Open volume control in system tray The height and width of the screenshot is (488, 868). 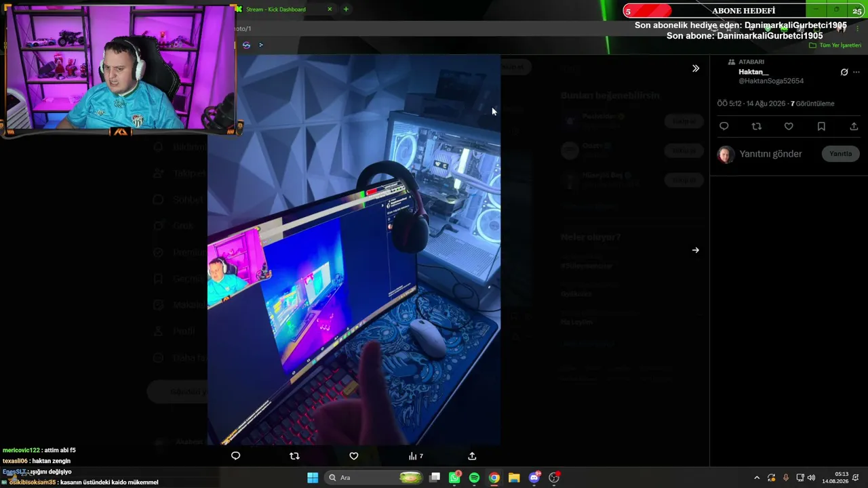click(x=811, y=478)
